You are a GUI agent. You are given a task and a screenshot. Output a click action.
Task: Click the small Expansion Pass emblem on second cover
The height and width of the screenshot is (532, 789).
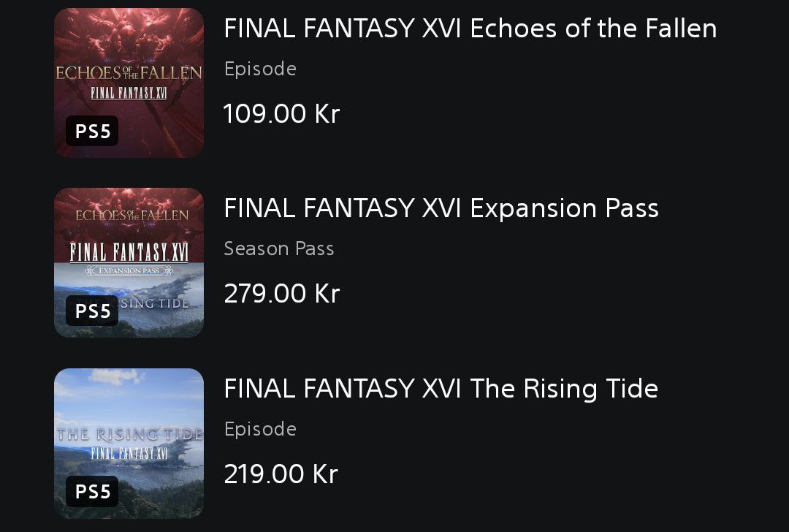tap(129, 270)
